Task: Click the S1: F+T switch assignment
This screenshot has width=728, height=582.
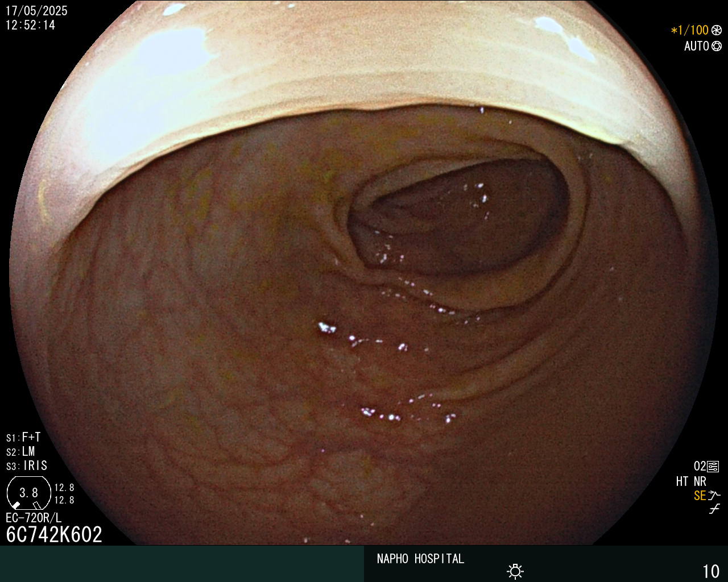Action: coord(23,437)
